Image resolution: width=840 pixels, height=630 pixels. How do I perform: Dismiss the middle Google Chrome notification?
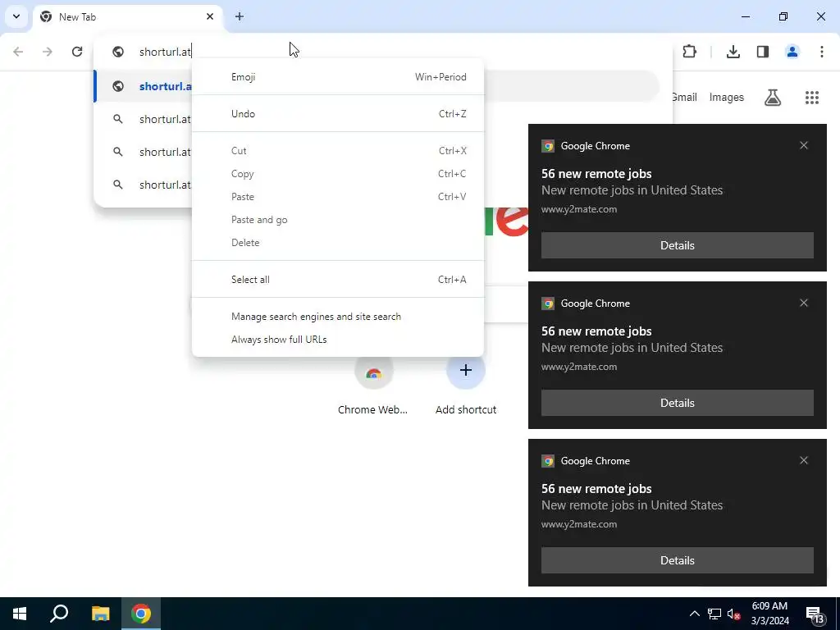click(804, 303)
